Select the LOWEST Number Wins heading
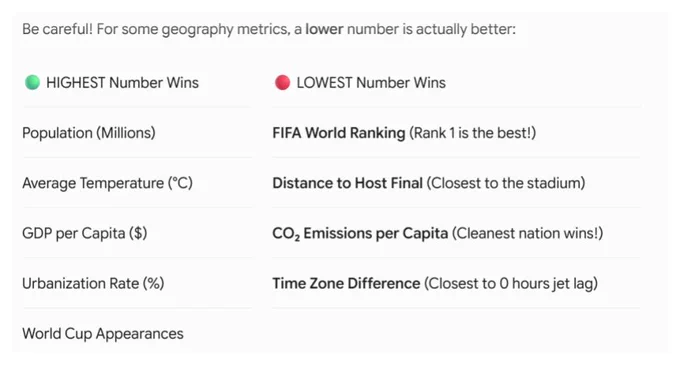The height and width of the screenshot is (383, 680). 371,82
